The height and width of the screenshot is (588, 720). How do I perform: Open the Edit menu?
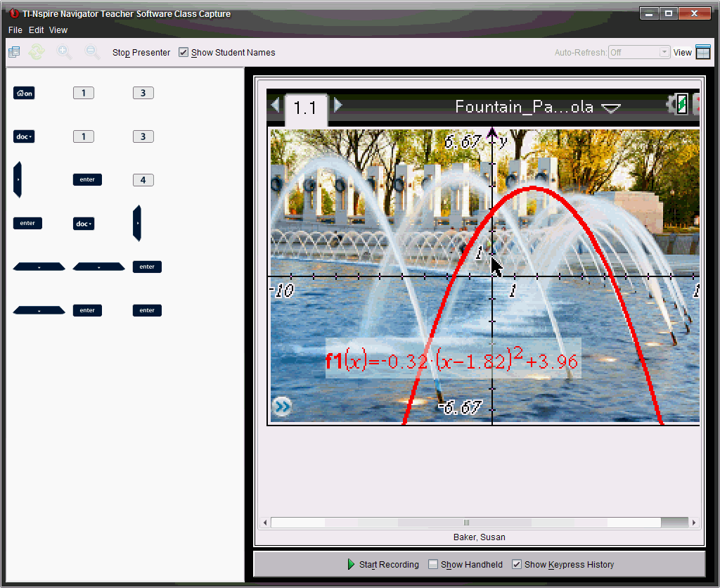[x=37, y=30]
